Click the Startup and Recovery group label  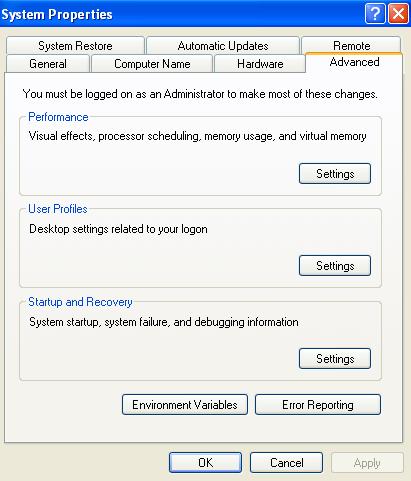point(80,302)
